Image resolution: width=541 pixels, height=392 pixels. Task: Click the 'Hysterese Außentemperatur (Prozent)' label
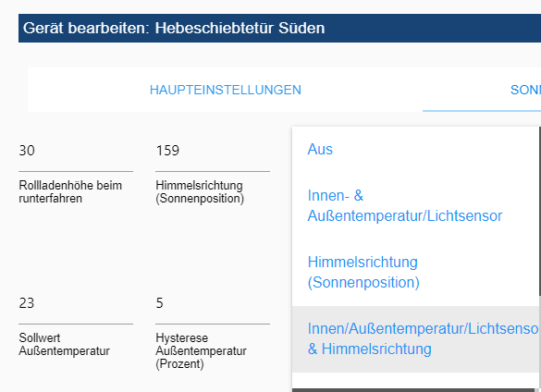coord(202,351)
